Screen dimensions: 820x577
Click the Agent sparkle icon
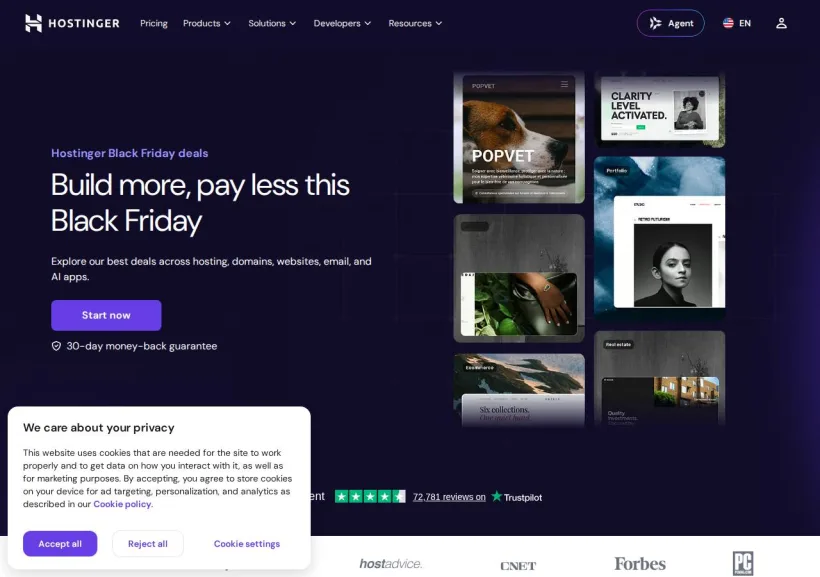[x=655, y=23]
